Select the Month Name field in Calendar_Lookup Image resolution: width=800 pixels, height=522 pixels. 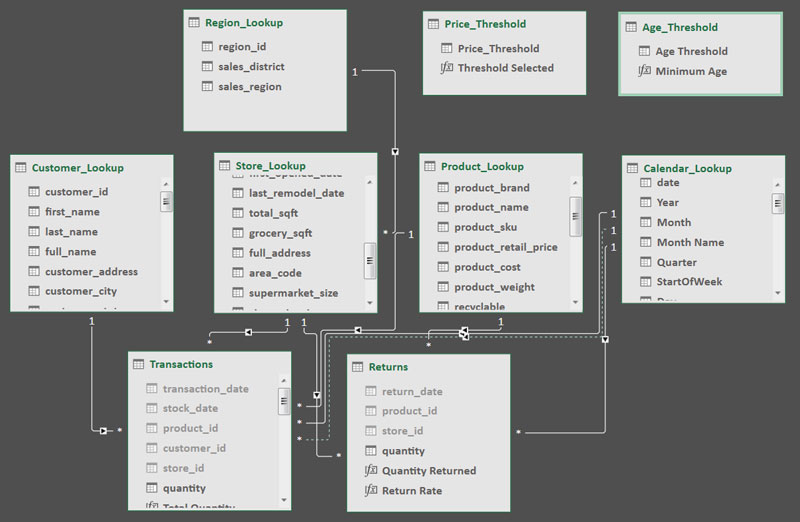[x=689, y=242]
